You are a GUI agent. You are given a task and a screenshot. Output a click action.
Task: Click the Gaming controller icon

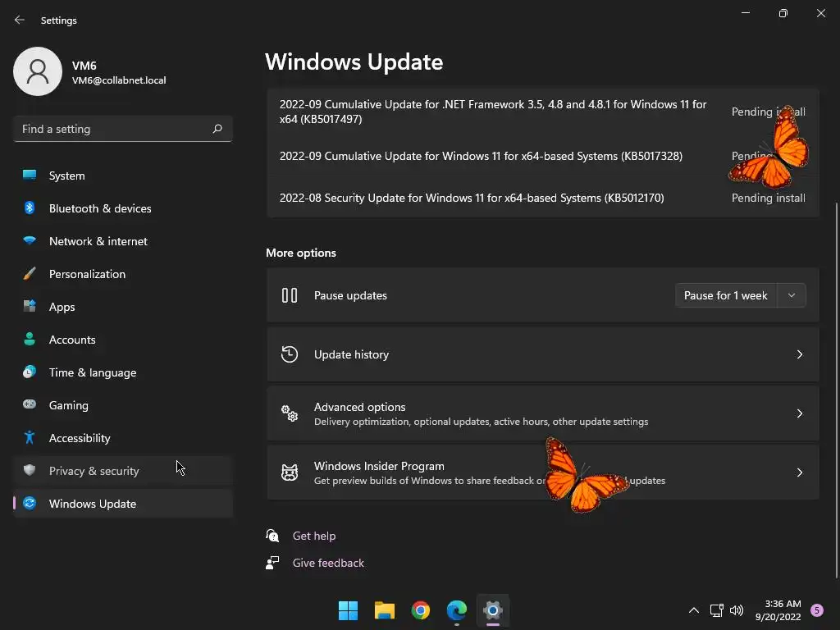click(30, 404)
